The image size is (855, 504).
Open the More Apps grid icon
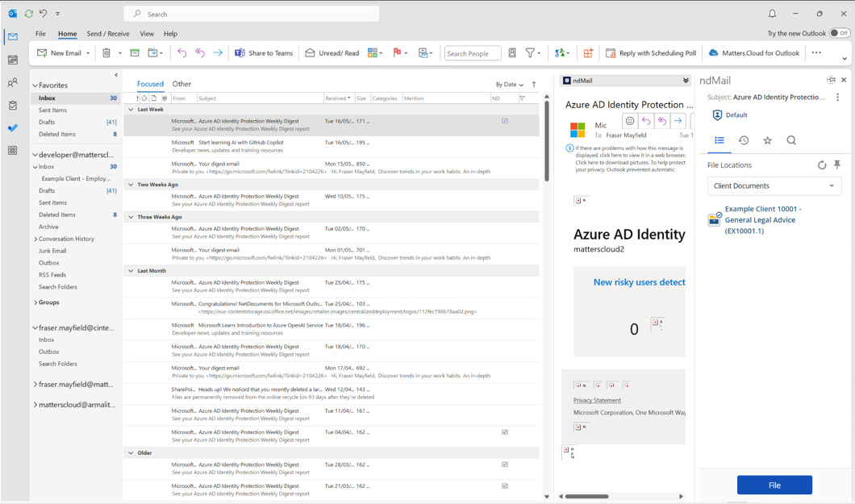coord(13,150)
